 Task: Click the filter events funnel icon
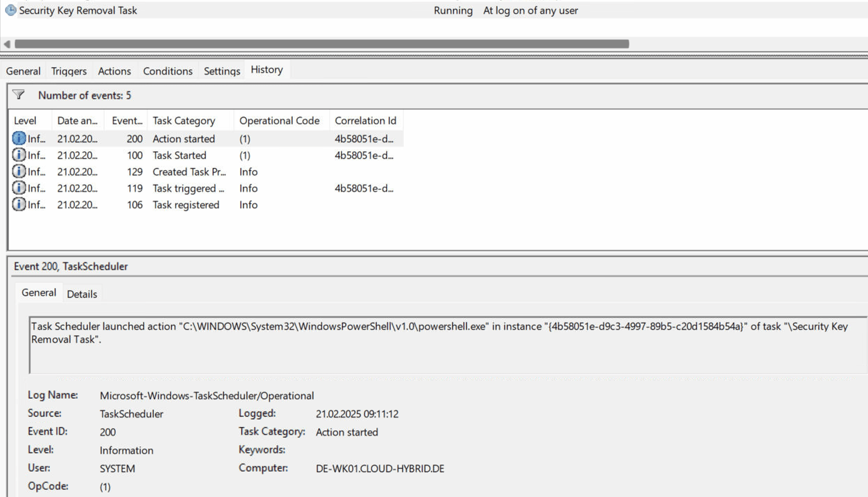[x=18, y=95]
